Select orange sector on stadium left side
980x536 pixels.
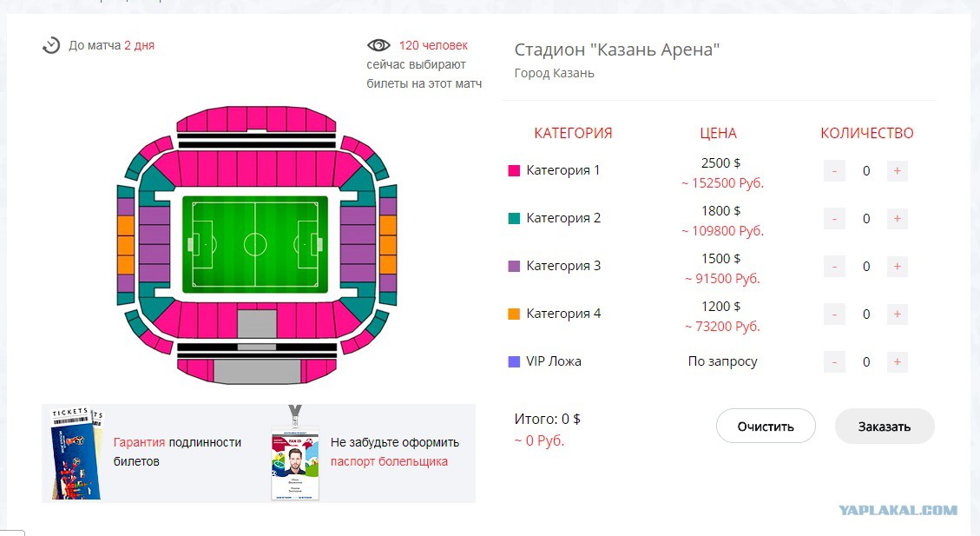126,245
